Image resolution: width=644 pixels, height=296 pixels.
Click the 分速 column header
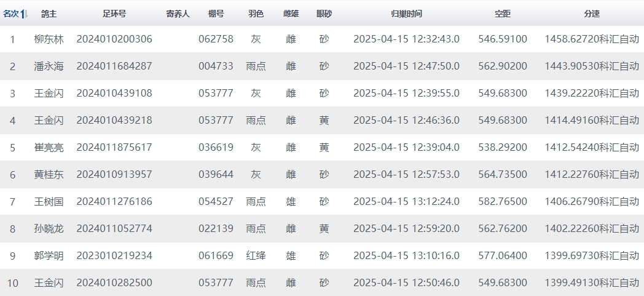click(592, 14)
